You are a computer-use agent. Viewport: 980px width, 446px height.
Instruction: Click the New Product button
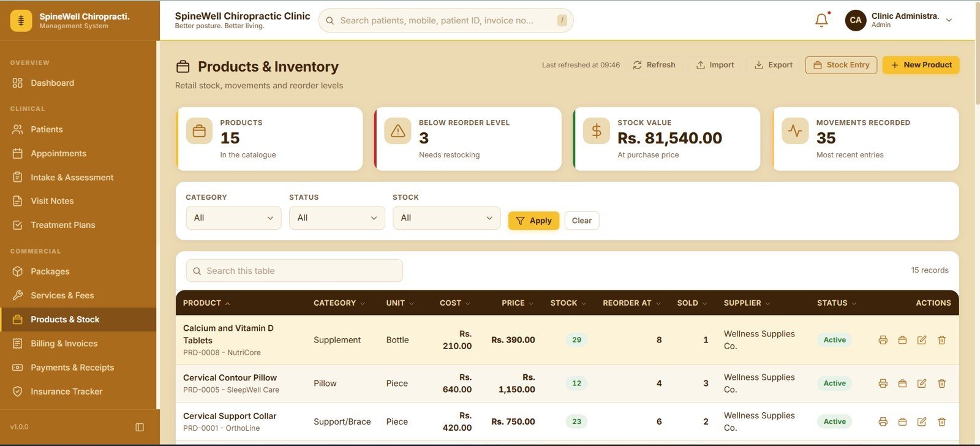pyautogui.click(x=921, y=65)
